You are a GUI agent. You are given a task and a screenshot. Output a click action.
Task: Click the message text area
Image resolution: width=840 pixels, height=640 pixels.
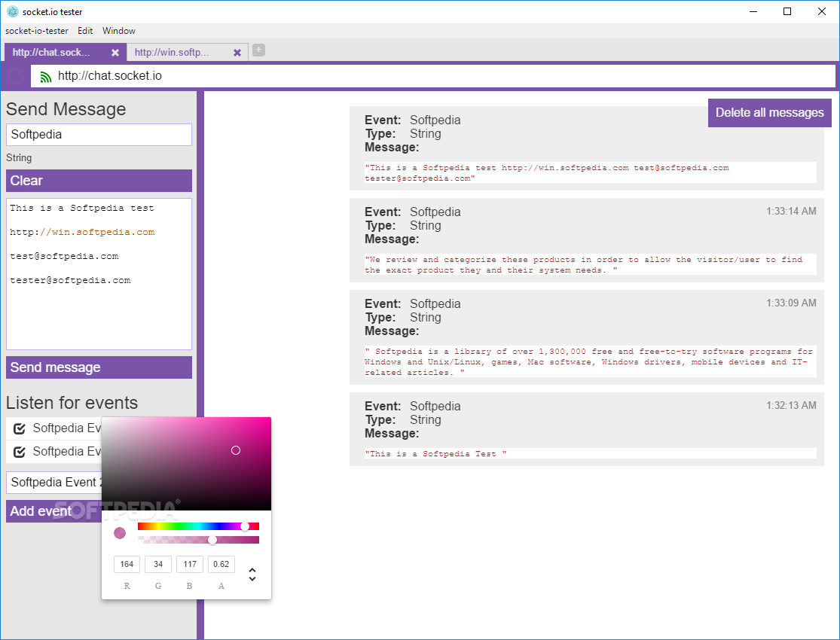99,274
